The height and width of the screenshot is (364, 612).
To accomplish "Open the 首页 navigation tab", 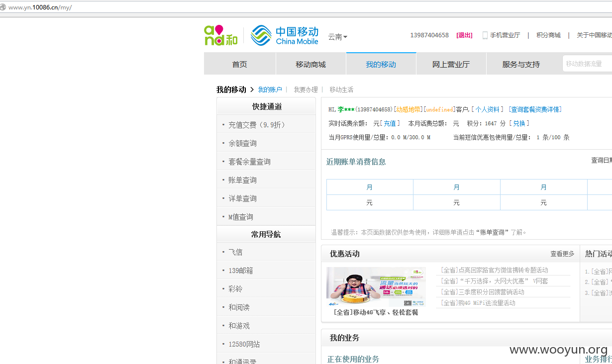I will pos(240,64).
